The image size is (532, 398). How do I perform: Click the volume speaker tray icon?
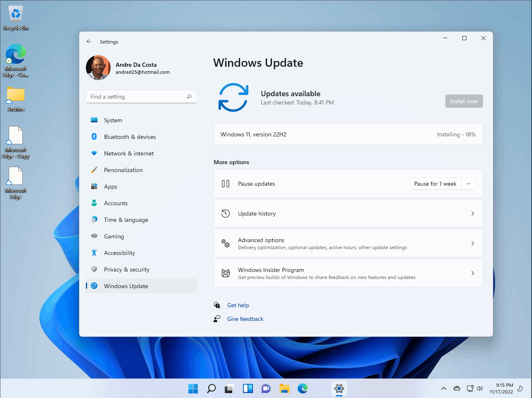coord(480,388)
